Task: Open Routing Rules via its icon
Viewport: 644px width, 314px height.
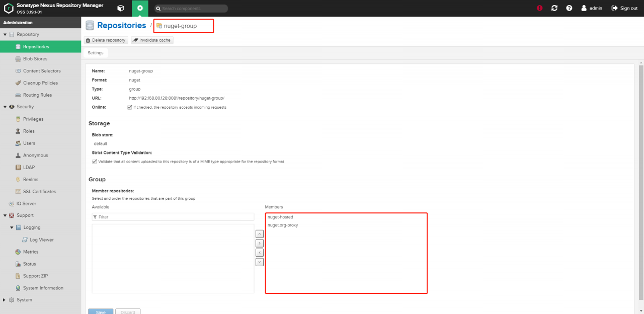Action: [x=19, y=95]
